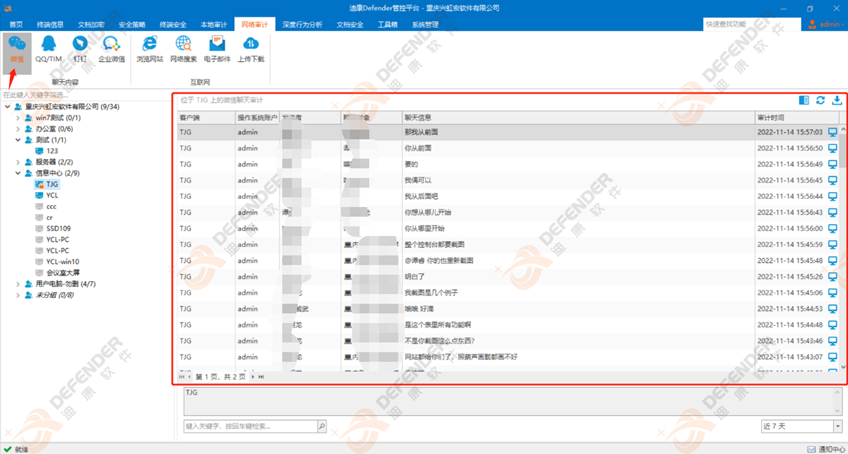Select the YCL computer in the tree
This screenshot has width=848, height=454.
tap(52, 195)
